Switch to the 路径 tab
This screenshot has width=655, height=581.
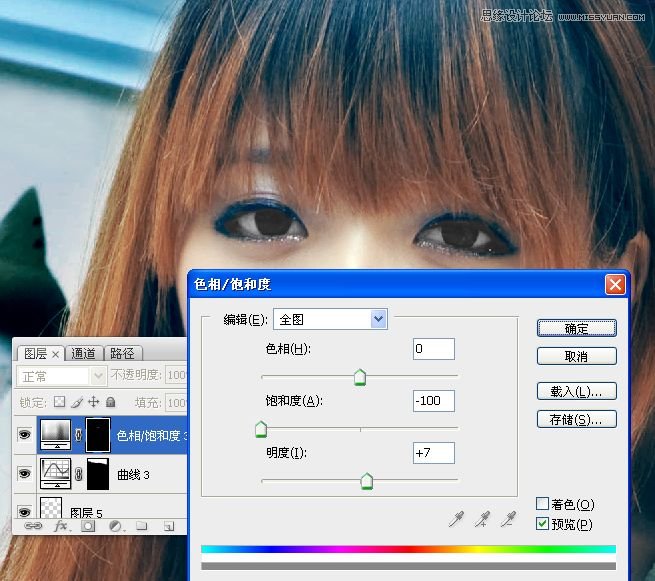point(123,353)
